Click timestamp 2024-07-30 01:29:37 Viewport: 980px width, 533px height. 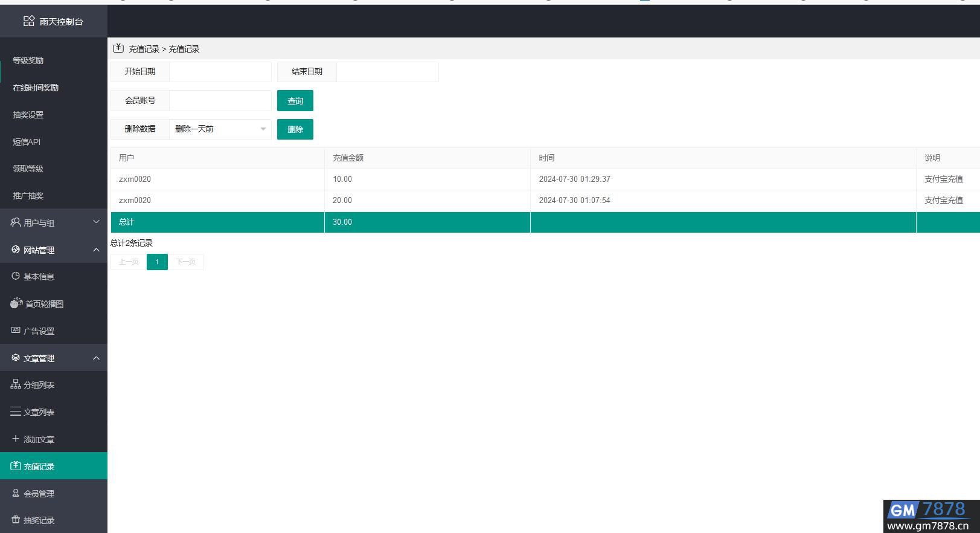point(575,179)
